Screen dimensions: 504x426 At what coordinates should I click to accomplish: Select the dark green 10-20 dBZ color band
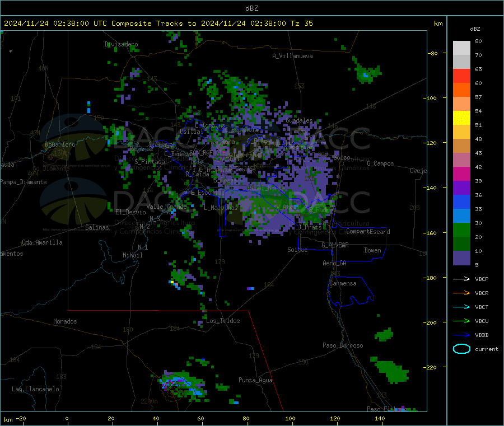[x=461, y=244]
